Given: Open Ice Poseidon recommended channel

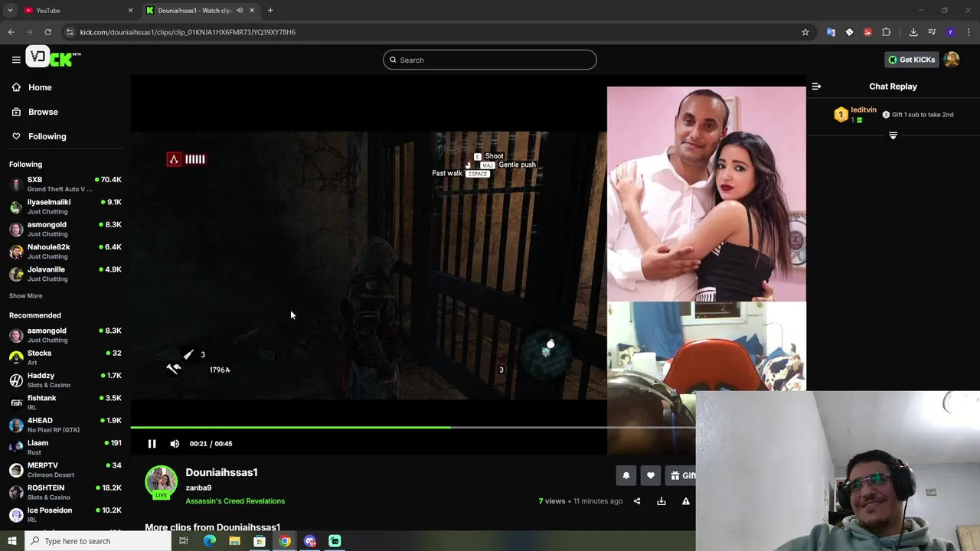Looking at the screenshot, I should pyautogui.click(x=65, y=514).
